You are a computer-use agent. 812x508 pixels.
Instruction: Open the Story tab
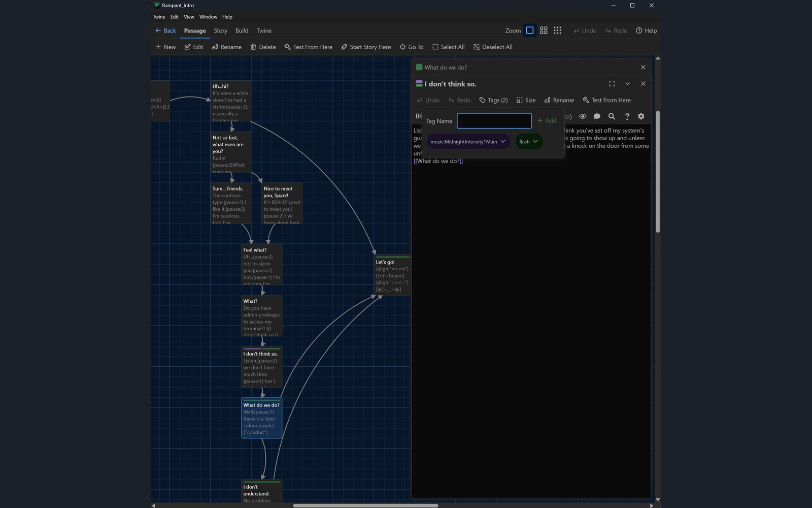click(220, 30)
